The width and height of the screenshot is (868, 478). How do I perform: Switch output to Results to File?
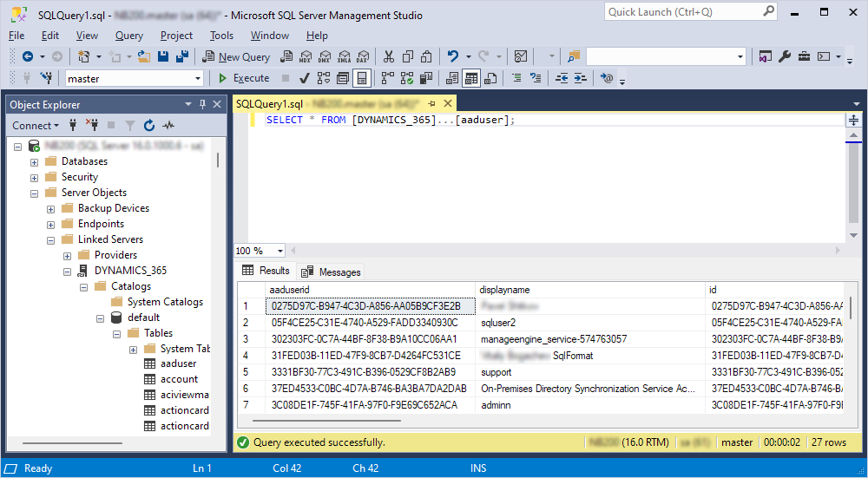490,79
